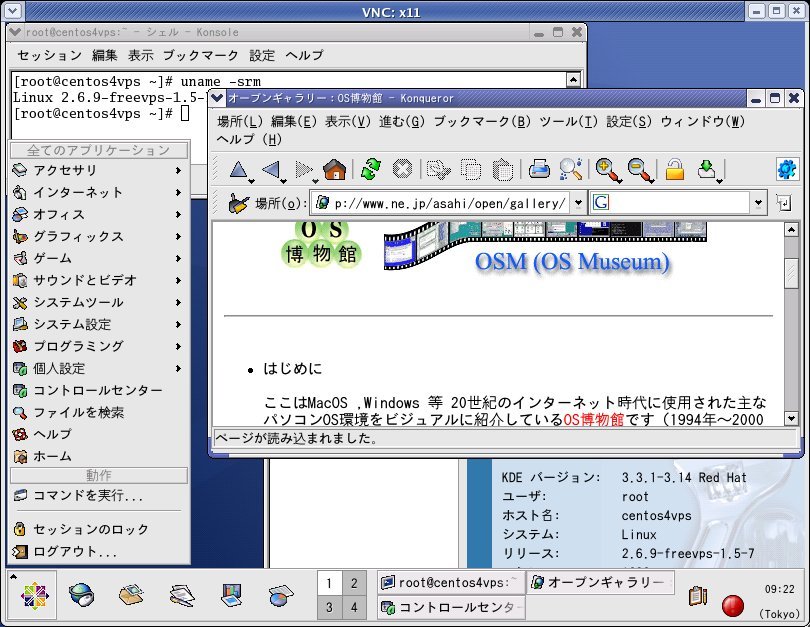This screenshot has height=627, width=810.
Task: Follow the red OS博物館 link
Action: (593, 419)
